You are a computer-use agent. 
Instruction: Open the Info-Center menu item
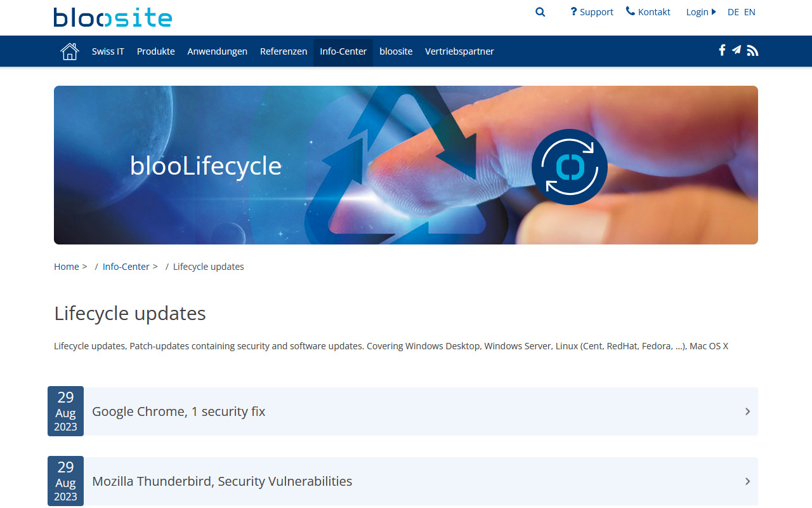point(343,51)
